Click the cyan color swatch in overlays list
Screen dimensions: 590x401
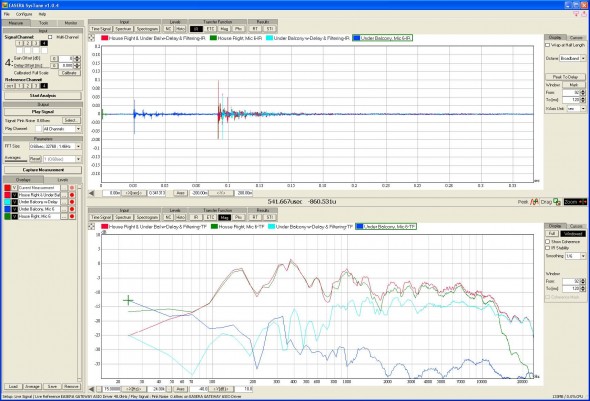click(8, 202)
